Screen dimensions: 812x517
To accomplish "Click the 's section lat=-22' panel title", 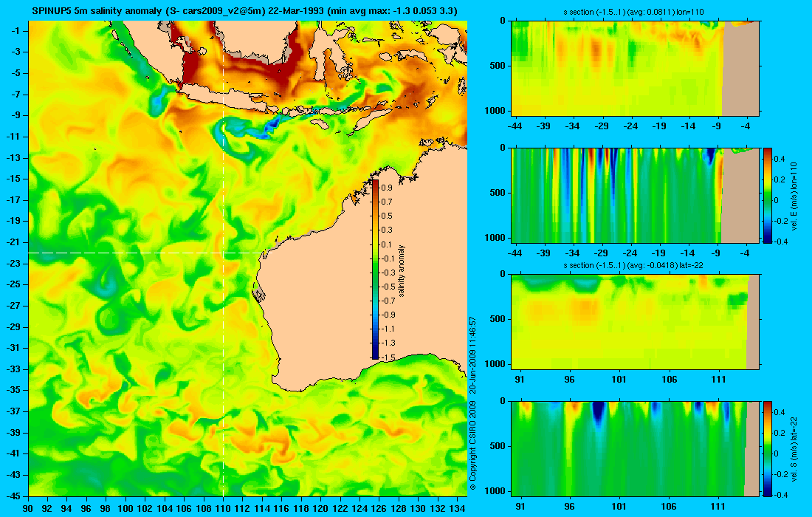I will 633,265.
